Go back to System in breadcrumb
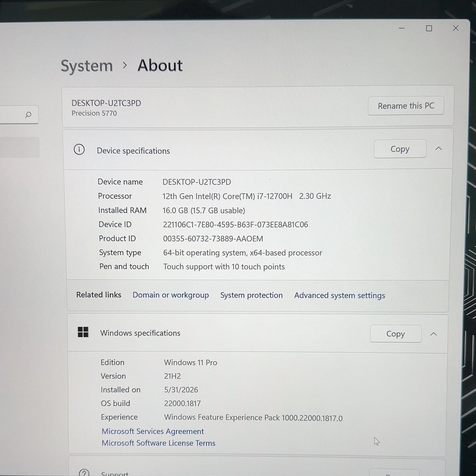 click(x=87, y=66)
